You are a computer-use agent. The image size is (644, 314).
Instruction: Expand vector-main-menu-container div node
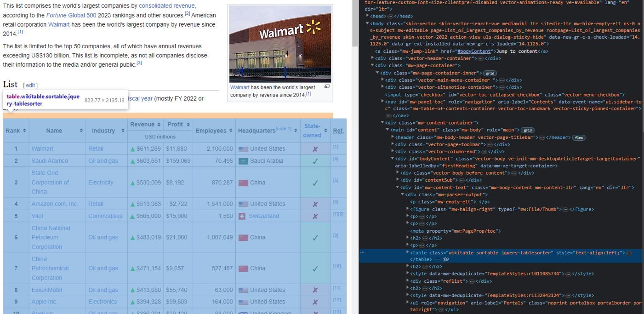[x=382, y=80]
